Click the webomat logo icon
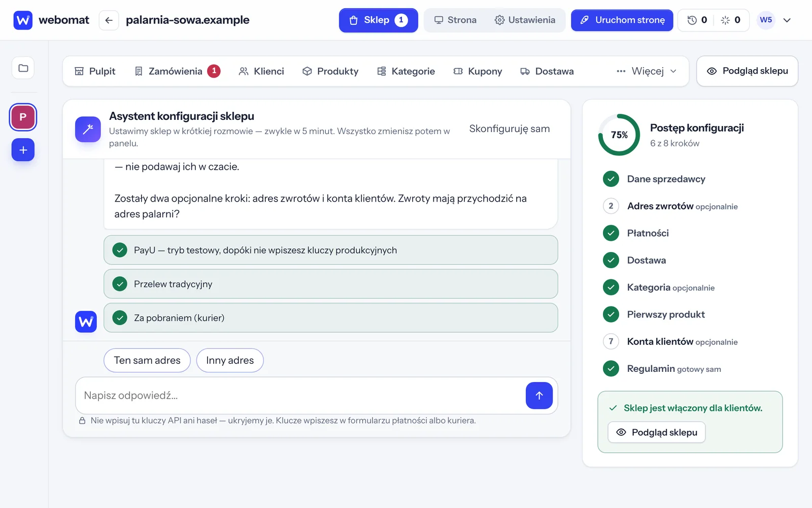 point(23,20)
